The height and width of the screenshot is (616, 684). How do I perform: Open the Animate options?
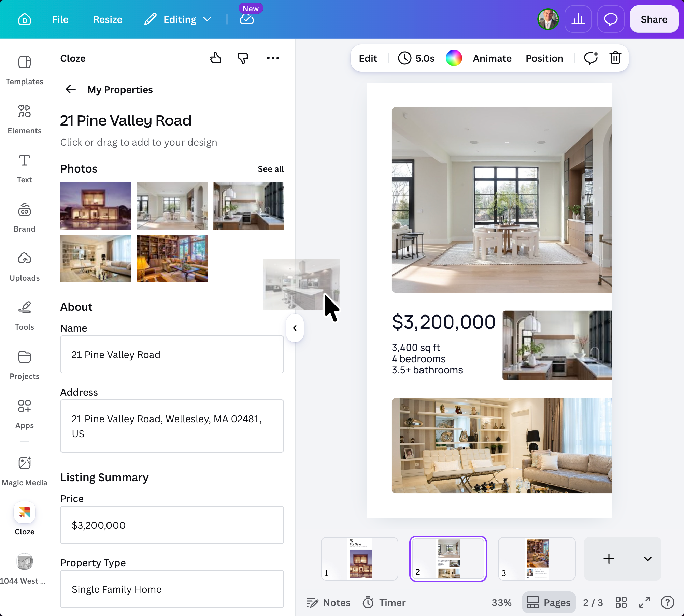coord(492,58)
